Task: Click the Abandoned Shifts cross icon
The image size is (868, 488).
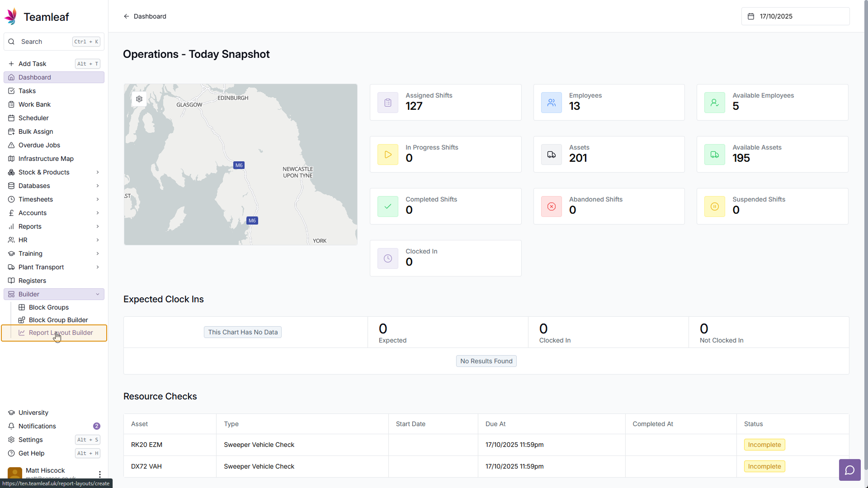Action: pyautogui.click(x=551, y=206)
